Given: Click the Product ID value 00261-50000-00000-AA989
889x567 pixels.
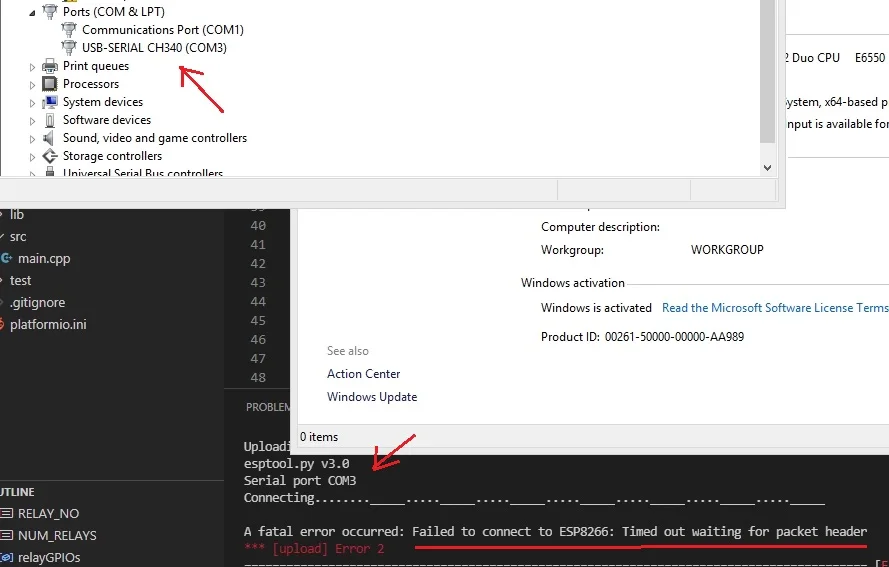Looking at the screenshot, I should click(674, 337).
